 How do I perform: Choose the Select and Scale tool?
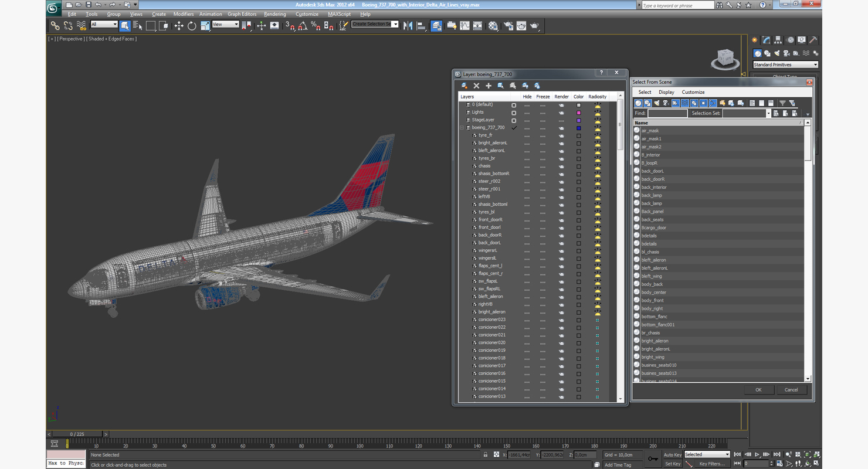tap(205, 26)
